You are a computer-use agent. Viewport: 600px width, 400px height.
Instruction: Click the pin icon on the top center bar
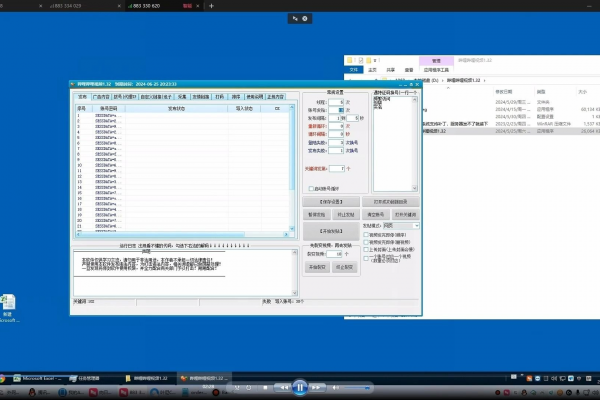tap(294, 18)
